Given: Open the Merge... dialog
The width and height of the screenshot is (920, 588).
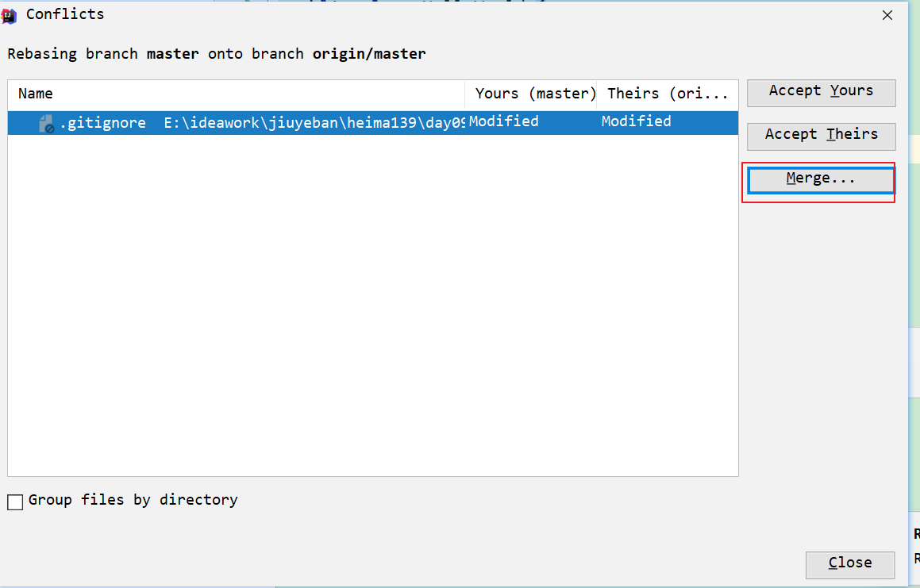Looking at the screenshot, I should coord(821,179).
